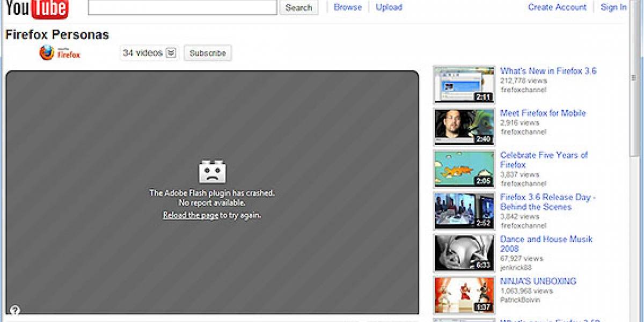Open Firefox 3.6 Release Day video title
644x322 pixels.
(x=548, y=202)
